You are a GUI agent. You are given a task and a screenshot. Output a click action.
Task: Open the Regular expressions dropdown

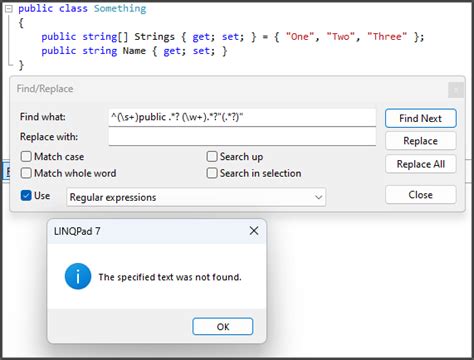[x=196, y=197]
